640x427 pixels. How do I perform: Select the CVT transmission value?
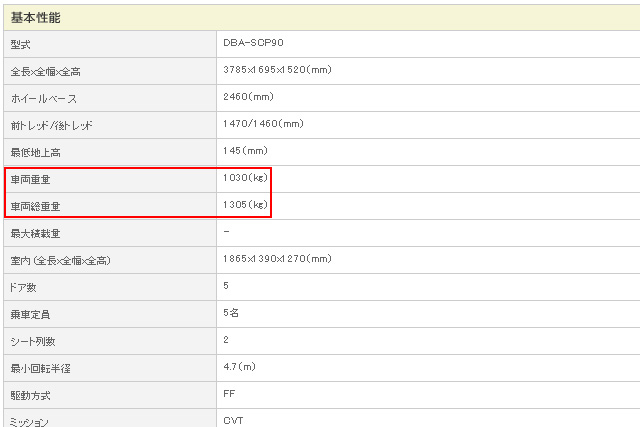coord(234,420)
